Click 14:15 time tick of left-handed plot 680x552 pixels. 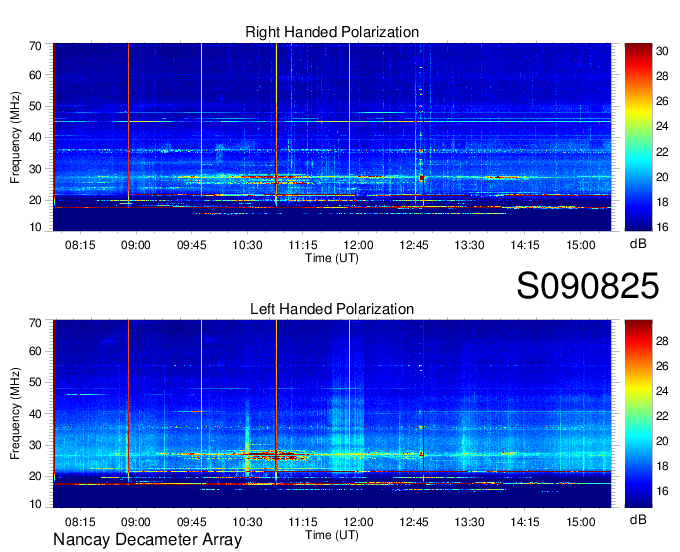tap(525, 522)
